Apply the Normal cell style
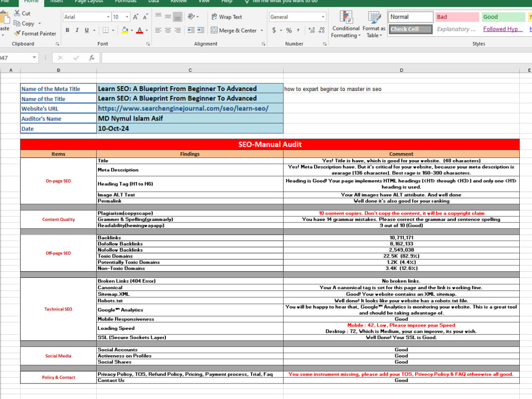 tap(411, 17)
